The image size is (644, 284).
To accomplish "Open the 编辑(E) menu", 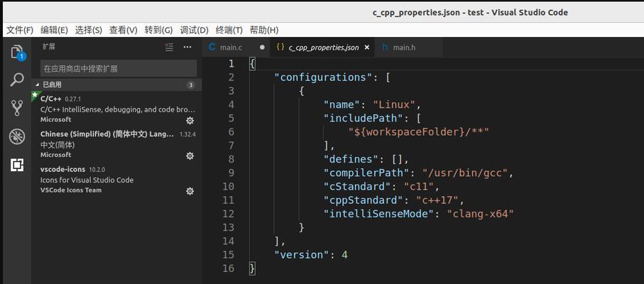I will (x=54, y=30).
